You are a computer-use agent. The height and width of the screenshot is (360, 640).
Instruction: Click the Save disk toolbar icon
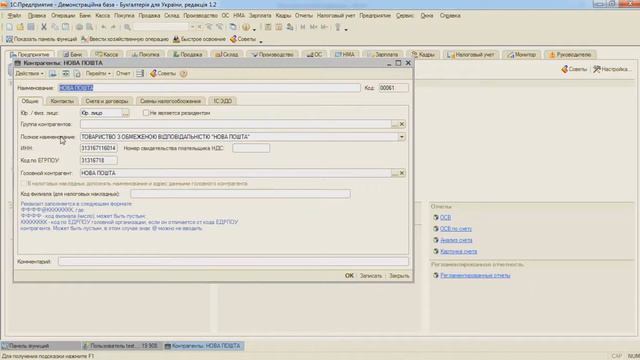point(31,27)
